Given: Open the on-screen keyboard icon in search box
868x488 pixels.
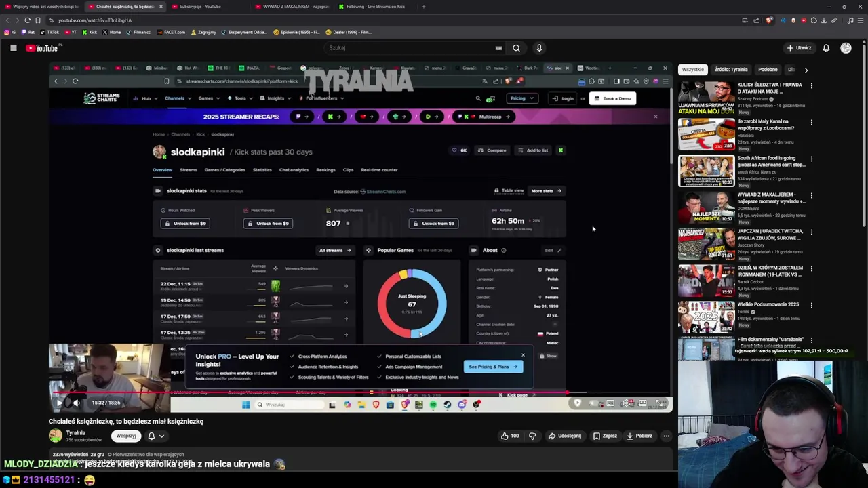Looking at the screenshot, I should point(498,48).
